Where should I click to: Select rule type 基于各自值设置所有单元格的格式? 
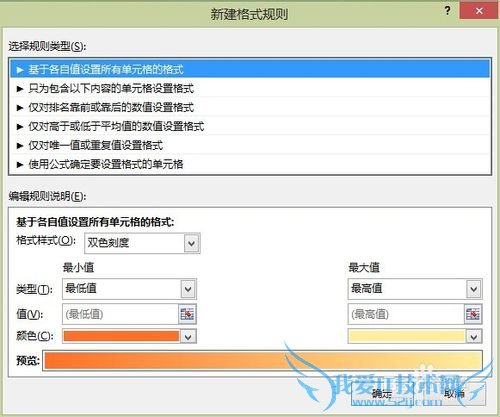250,69
